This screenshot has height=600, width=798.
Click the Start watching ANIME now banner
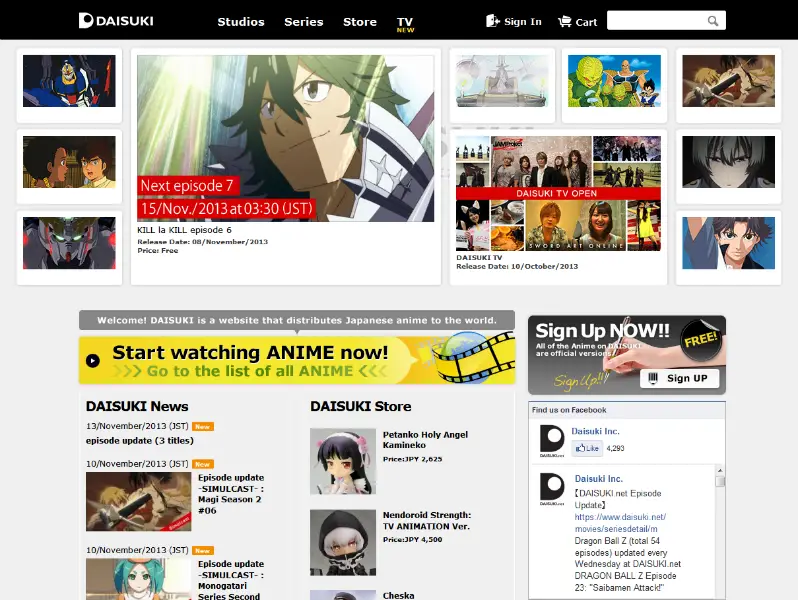pos(297,360)
